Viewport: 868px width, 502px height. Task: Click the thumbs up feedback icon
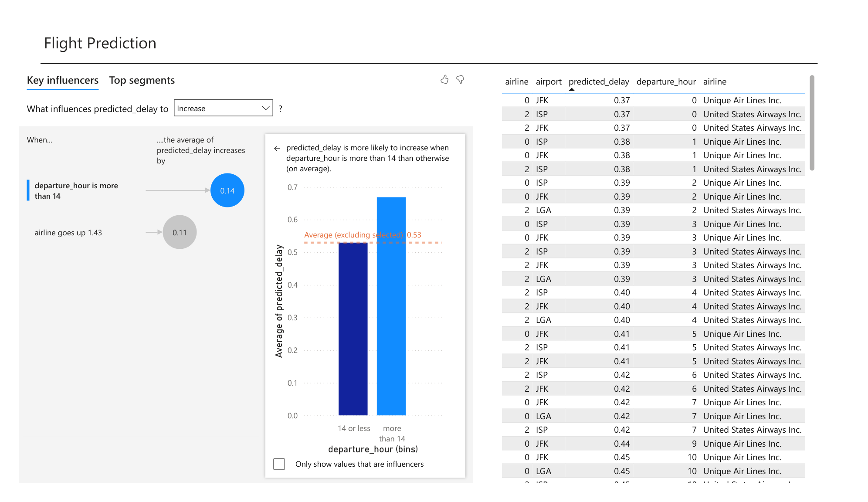tap(444, 80)
